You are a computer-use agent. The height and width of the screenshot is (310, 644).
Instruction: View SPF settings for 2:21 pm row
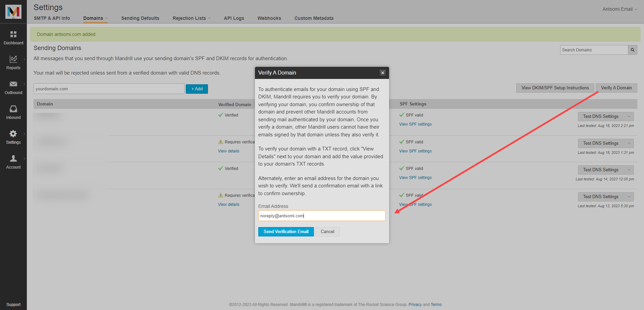(415, 124)
